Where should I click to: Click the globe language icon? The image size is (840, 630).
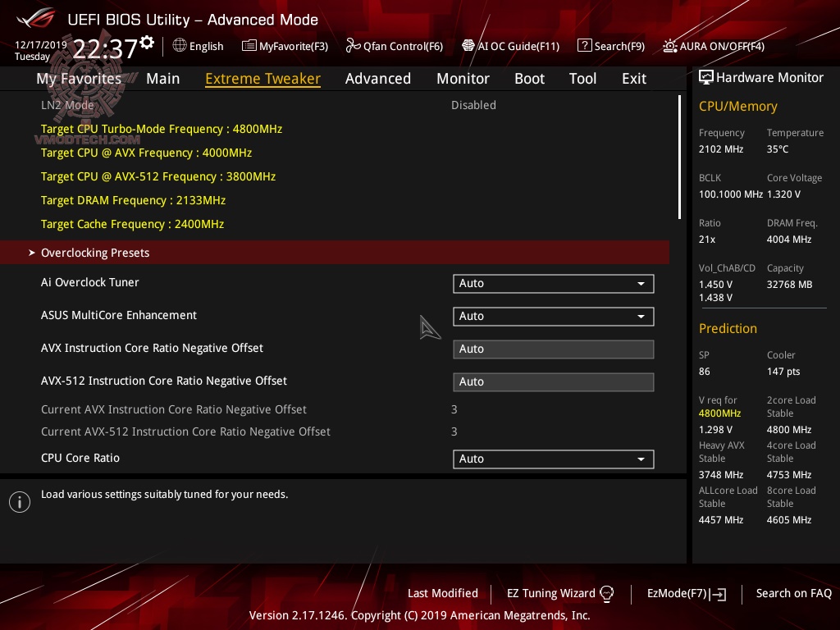(180, 46)
